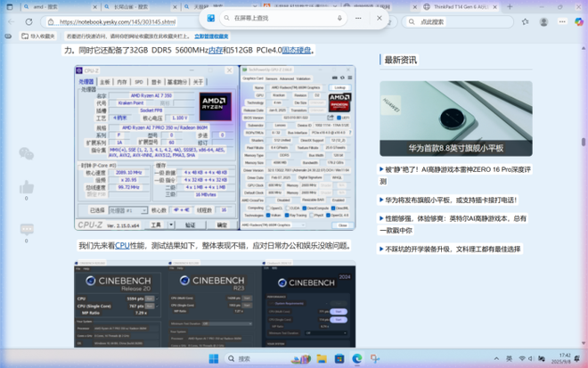Click the thumbs-up like icon
This screenshot has height=368, width=588.
pos(26,187)
